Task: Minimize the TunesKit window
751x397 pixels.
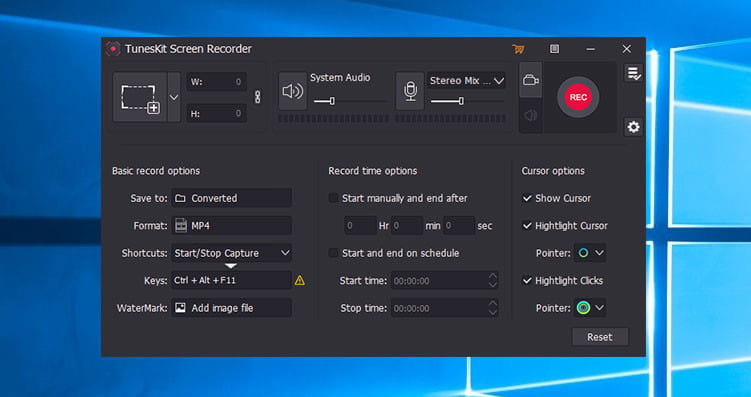Action: click(591, 49)
